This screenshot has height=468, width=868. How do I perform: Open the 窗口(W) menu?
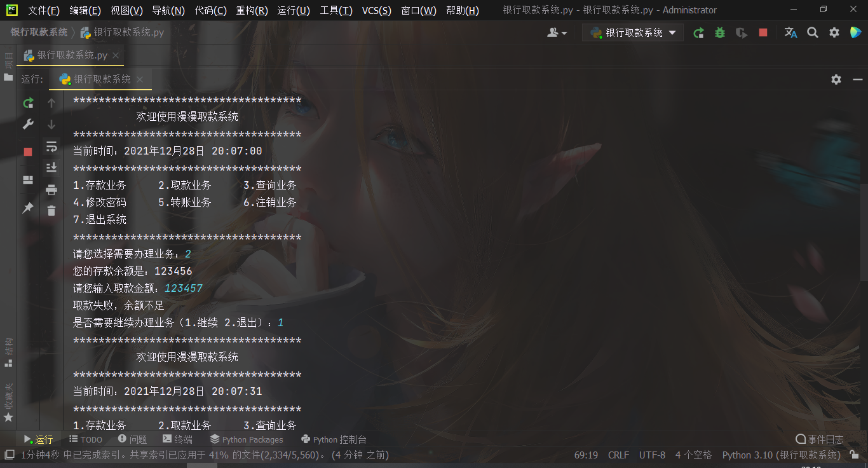[419, 10]
